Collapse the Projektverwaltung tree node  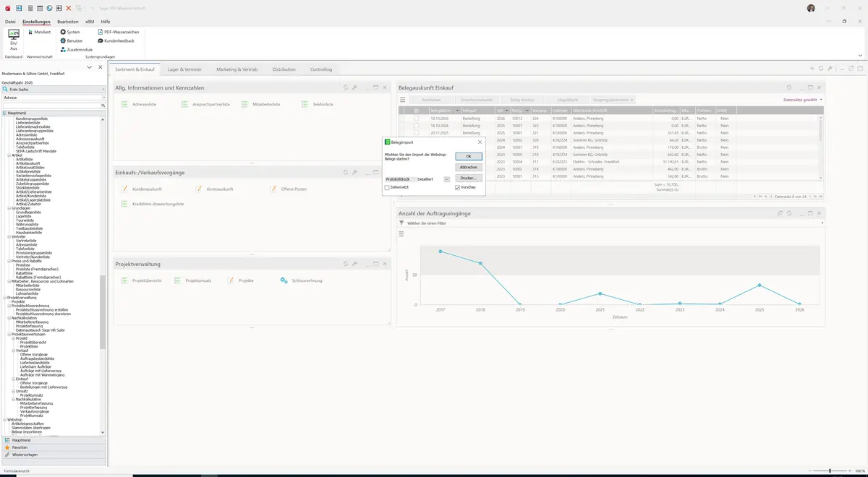click(x=4, y=297)
